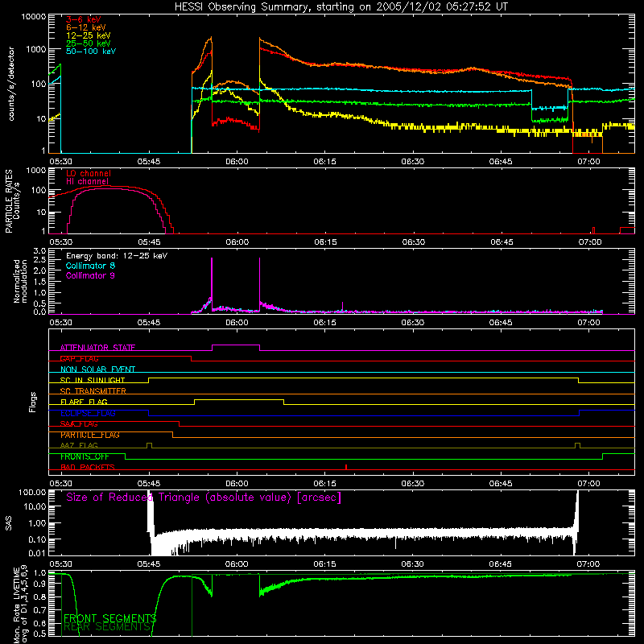Click the 06:00 tick on the counts plot
This screenshot has width=644, height=644.
tap(237, 162)
